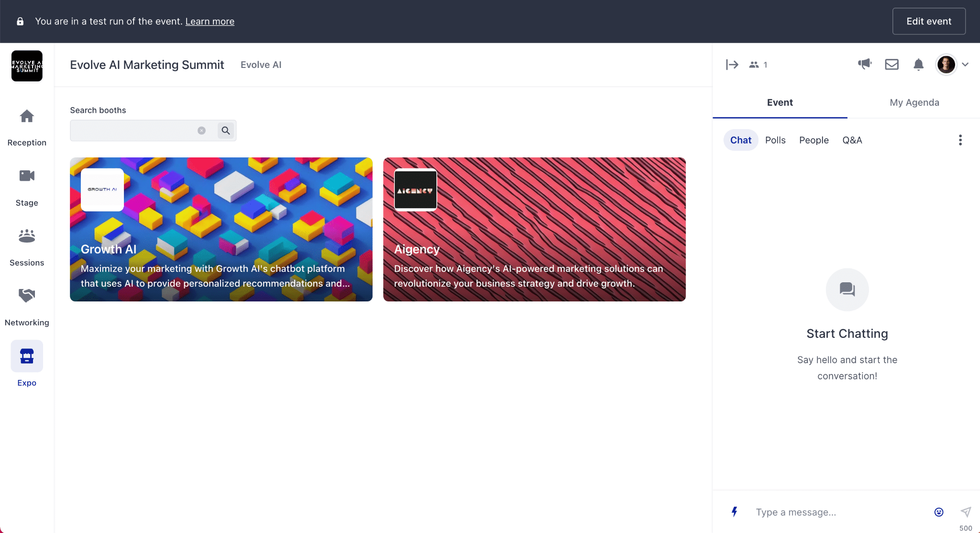The image size is (980, 533).
Task: Collapse the right side panel arrow
Action: [732, 65]
